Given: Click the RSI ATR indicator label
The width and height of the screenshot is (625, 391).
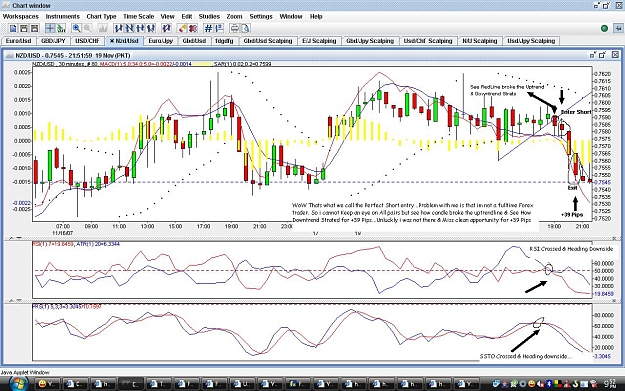Looking at the screenshot, I should (x=76, y=244).
